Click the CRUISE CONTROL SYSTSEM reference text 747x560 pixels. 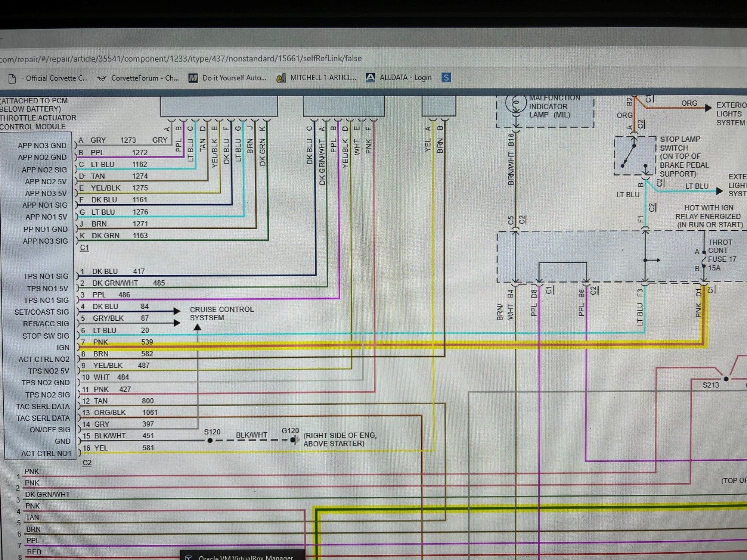click(221, 314)
